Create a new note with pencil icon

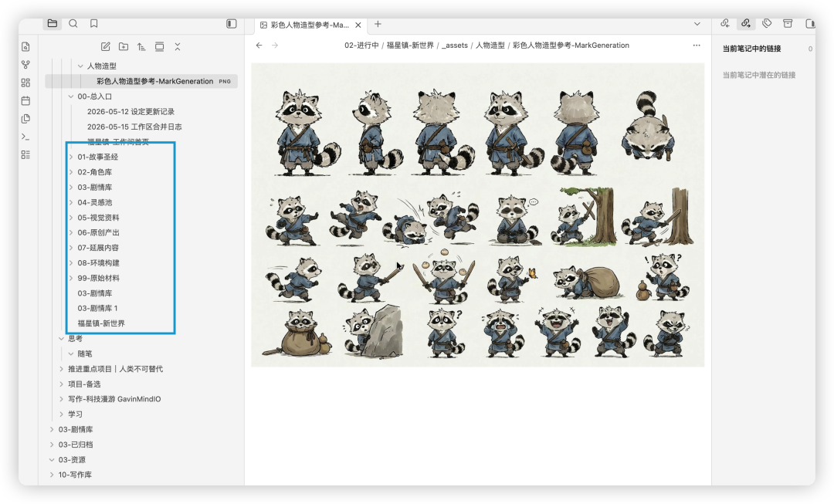105,47
